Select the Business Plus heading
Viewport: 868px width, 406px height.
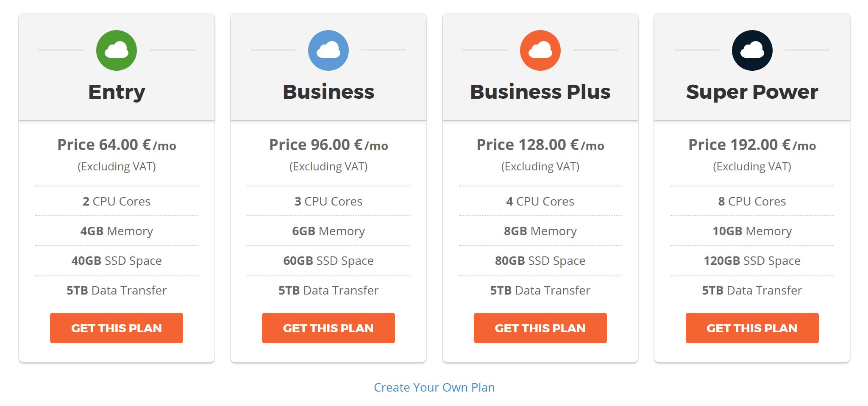tap(540, 92)
